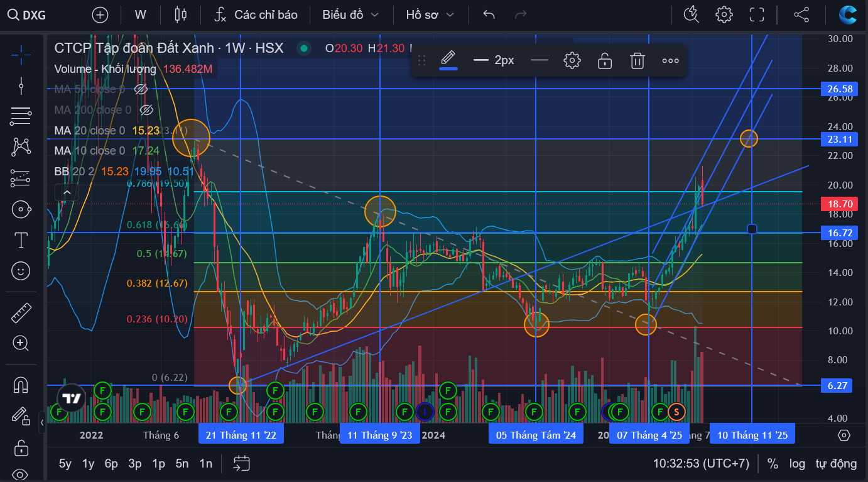Redo the last undone action

tap(521, 15)
